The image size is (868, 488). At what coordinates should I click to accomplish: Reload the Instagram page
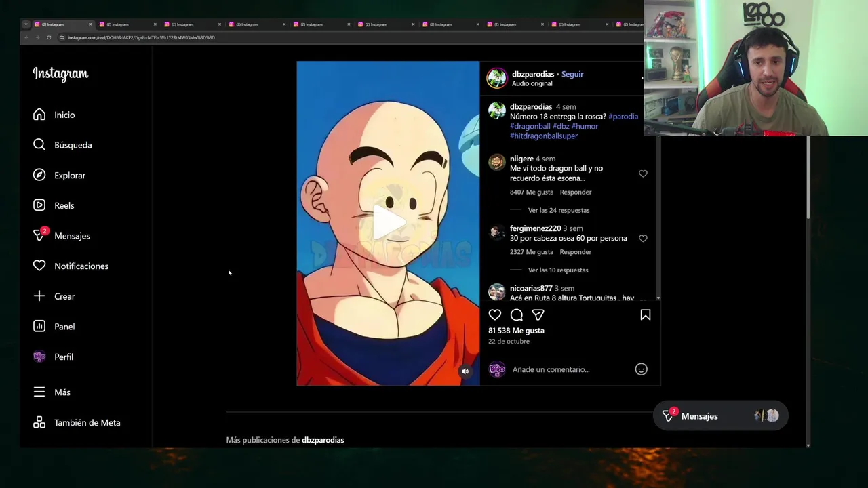[49, 37]
